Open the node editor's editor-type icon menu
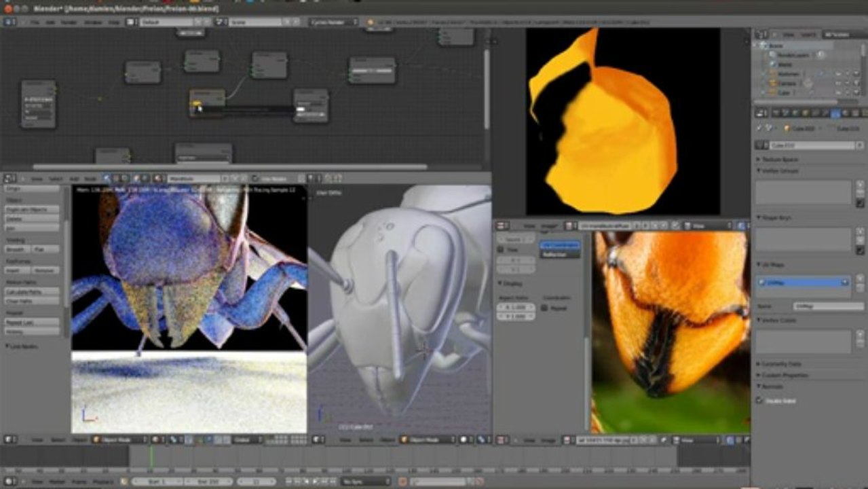 coord(10,178)
